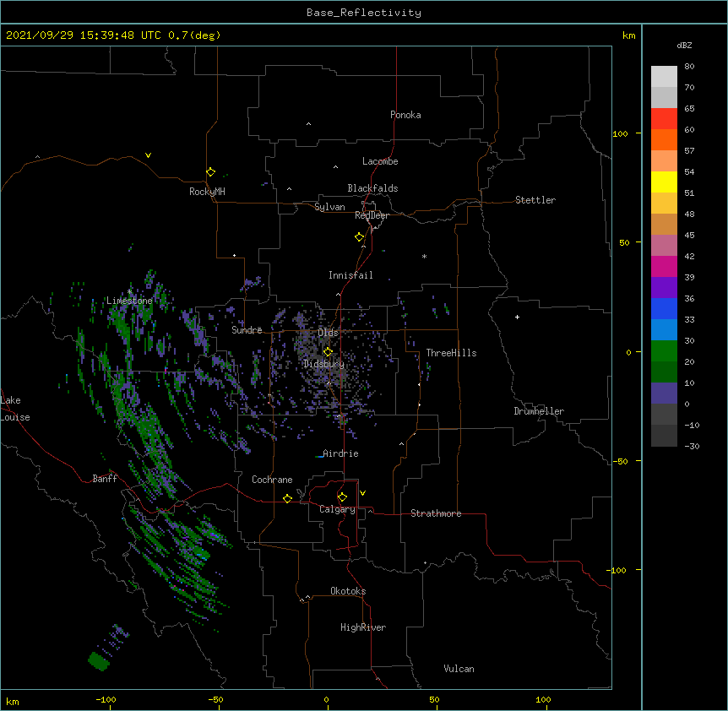
Task: Click the Lake Louise label
Action: (15, 409)
